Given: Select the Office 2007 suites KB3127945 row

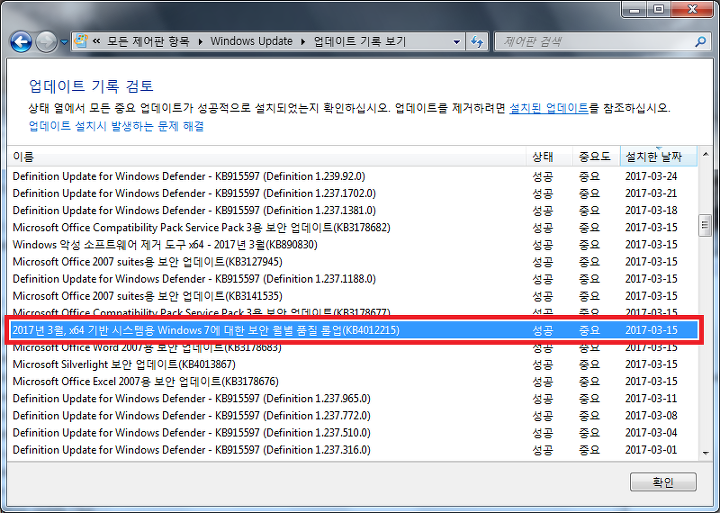Looking at the screenshot, I should coord(353,262).
